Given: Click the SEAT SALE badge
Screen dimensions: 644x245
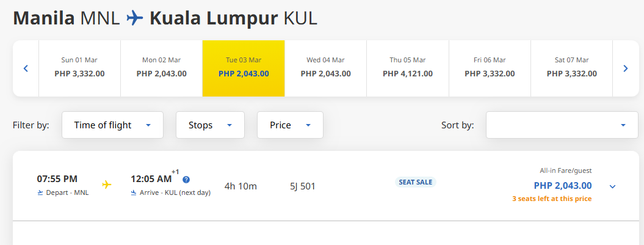Looking at the screenshot, I should click(416, 182).
